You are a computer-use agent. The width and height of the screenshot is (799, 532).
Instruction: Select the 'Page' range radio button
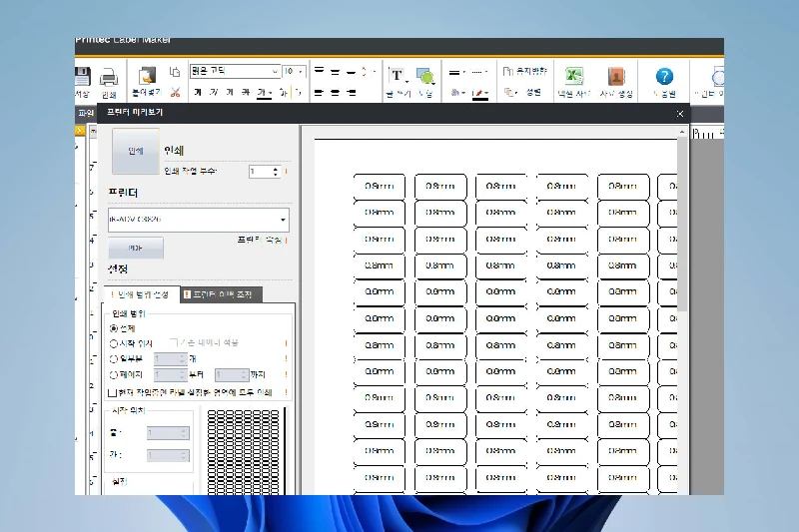click(x=114, y=374)
